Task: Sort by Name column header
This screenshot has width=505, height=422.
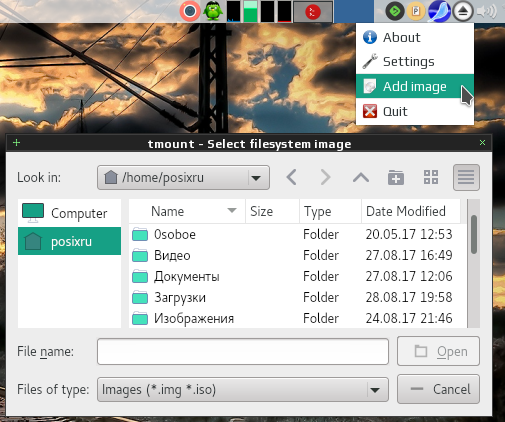Action: (187, 211)
